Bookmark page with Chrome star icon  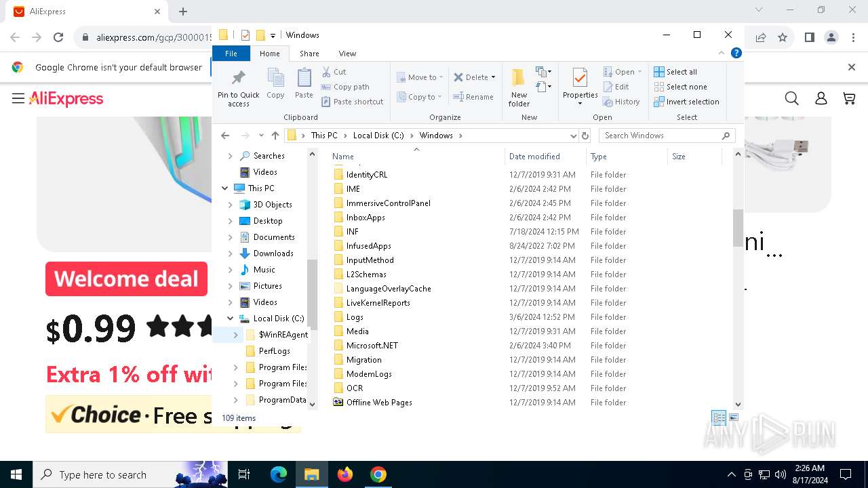coord(783,37)
